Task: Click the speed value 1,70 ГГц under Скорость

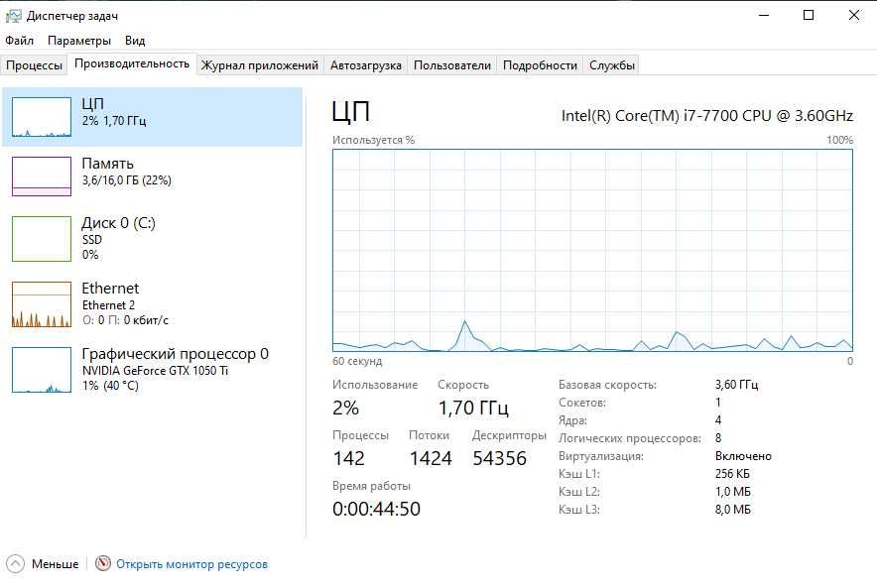Action: tap(473, 408)
